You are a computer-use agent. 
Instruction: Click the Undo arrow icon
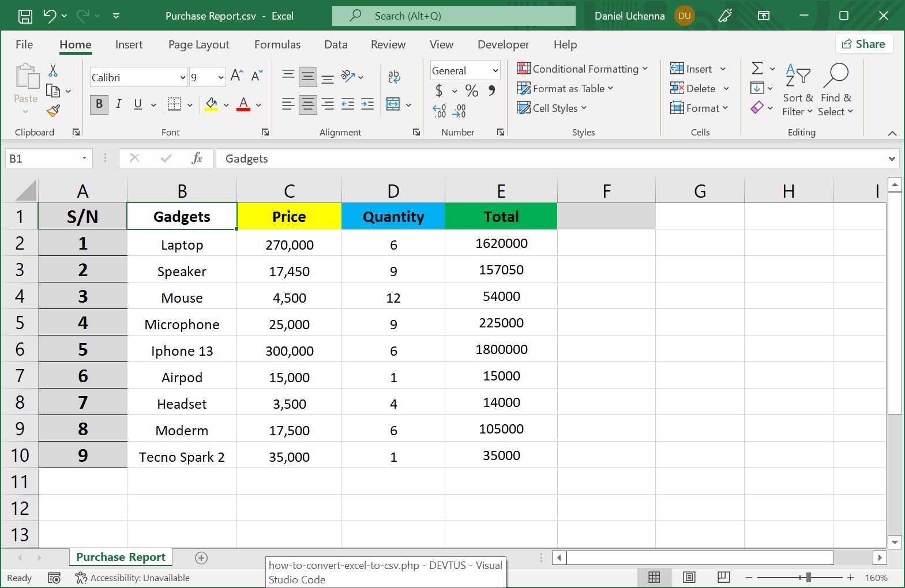coord(50,16)
